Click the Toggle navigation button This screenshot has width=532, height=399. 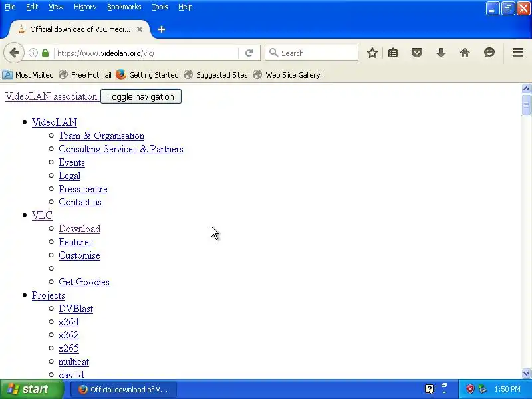coord(141,96)
